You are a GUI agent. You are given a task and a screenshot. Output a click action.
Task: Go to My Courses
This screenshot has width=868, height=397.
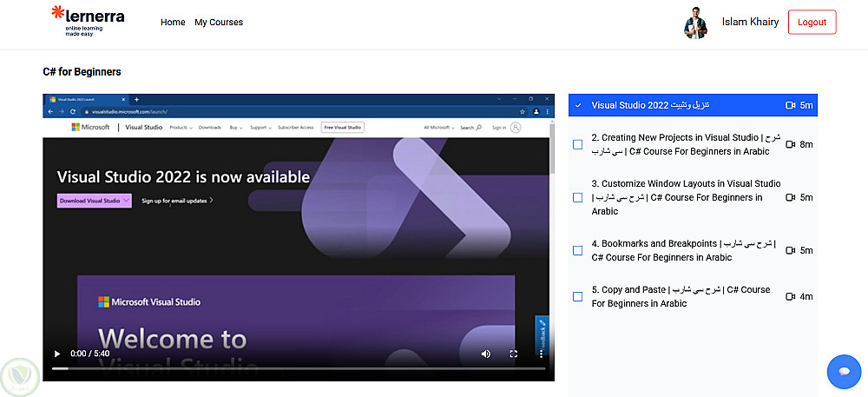click(219, 22)
